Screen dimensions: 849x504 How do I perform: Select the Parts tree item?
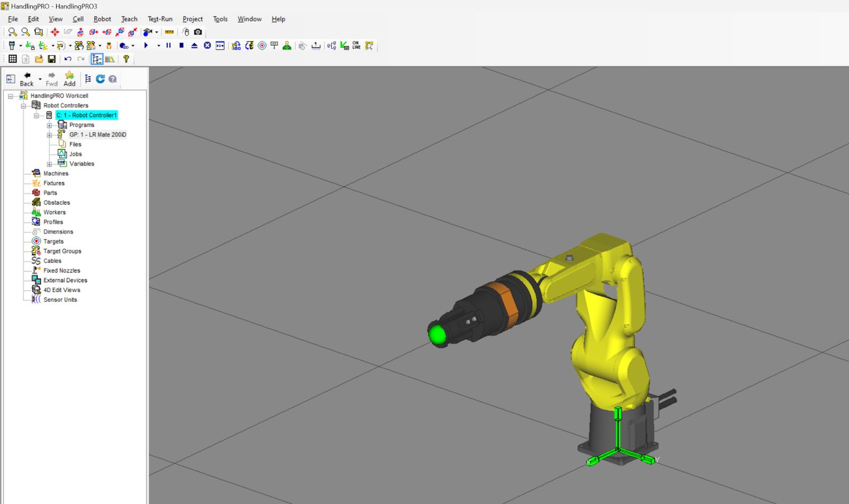(50, 193)
